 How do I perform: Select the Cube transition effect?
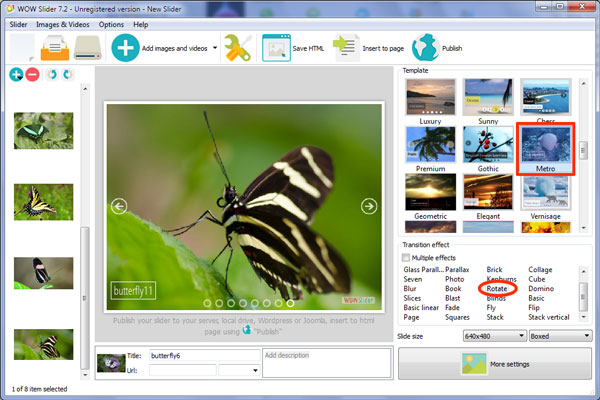click(536, 279)
